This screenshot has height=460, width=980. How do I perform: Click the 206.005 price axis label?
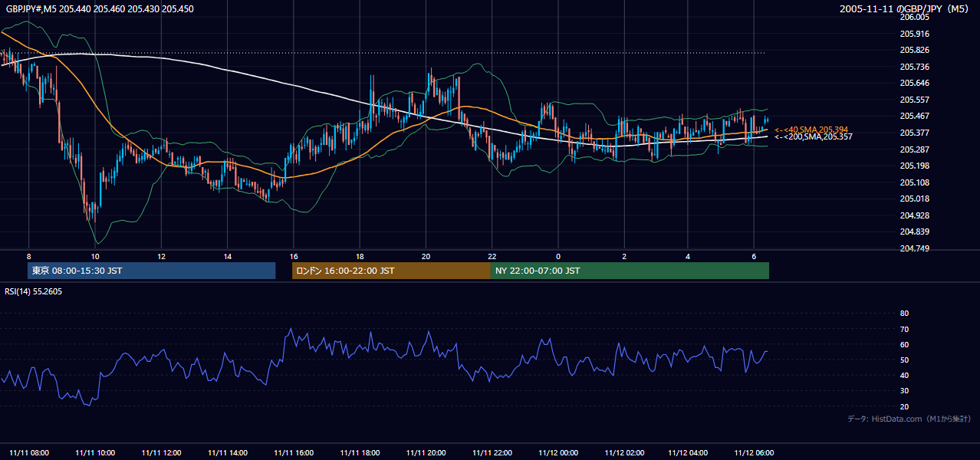coord(914,17)
